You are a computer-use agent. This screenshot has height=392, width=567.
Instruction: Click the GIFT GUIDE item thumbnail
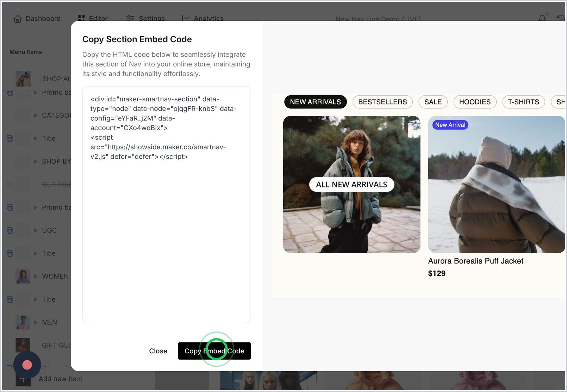pos(23,345)
